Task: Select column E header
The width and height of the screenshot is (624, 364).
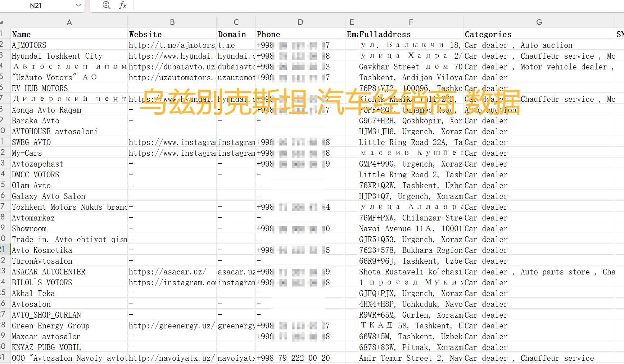Action: click(352, 22)
